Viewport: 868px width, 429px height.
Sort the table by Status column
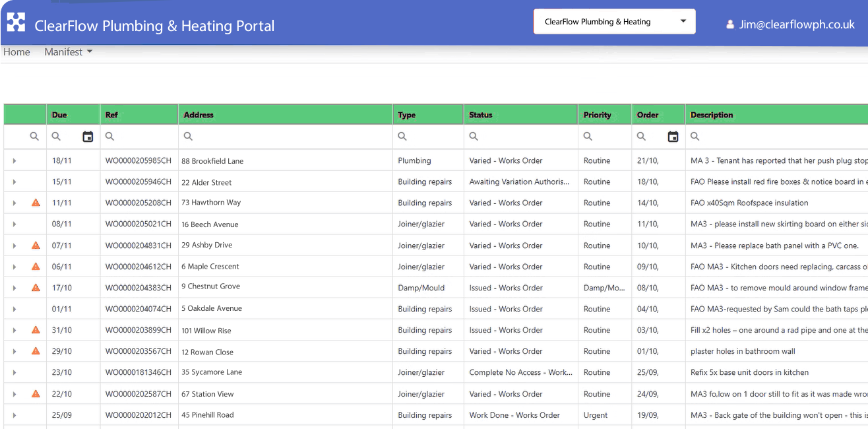pos(481,115)
